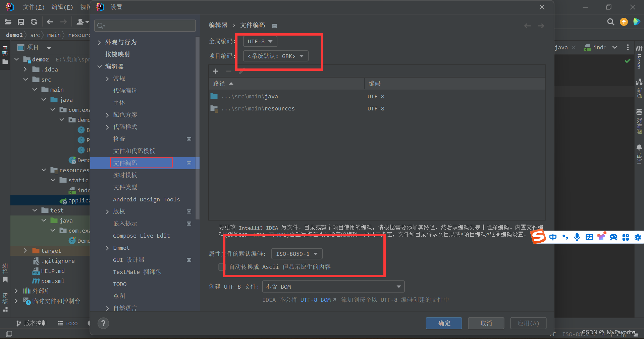Viewport: 644px width, 339px height.
Task: Open the TODO tool window button
Action: click(x=67, y=323)
